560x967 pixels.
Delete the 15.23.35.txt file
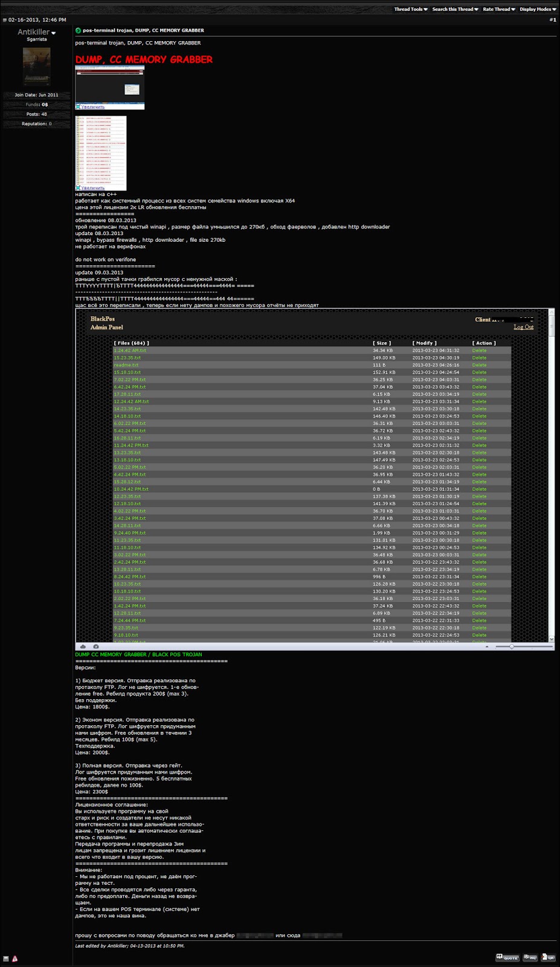click(x=479, y=358)
